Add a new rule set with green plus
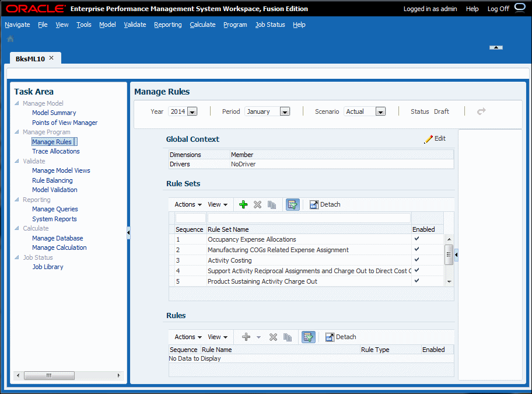Image resolution: width=532 pixels, height=394 pixels. click(243, 205)
